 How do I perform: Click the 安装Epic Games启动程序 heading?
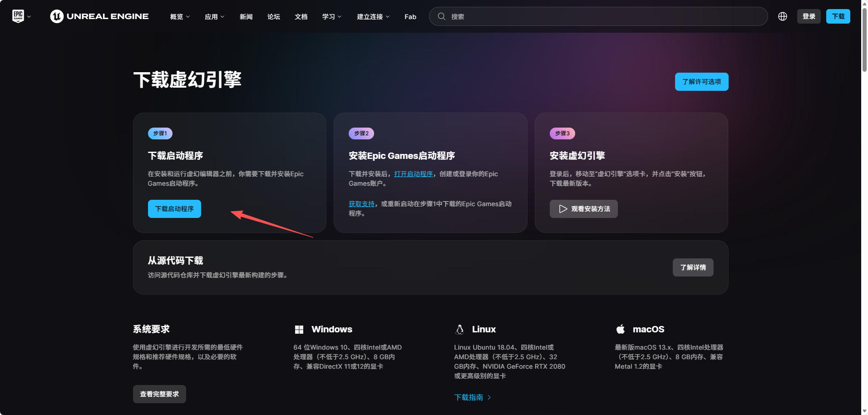tap(402, 156)
